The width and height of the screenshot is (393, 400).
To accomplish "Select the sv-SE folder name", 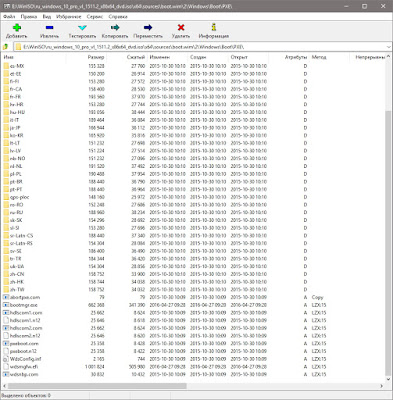I will (x=16, y=251).
